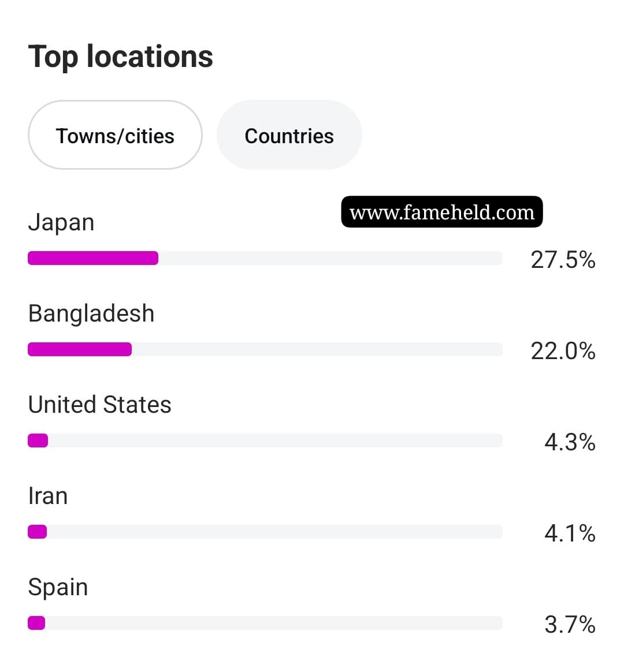
Task: Click the Iran country label
Action: (47, 496)
